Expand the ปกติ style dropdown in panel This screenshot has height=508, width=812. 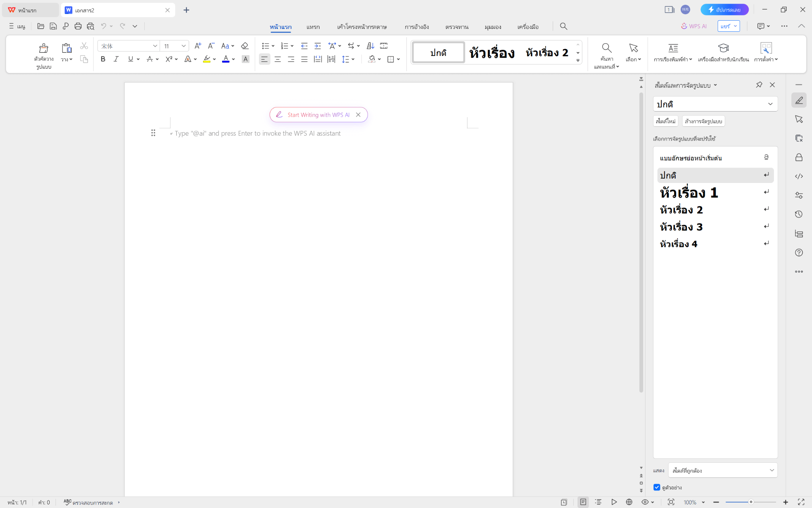coord(770,104)
